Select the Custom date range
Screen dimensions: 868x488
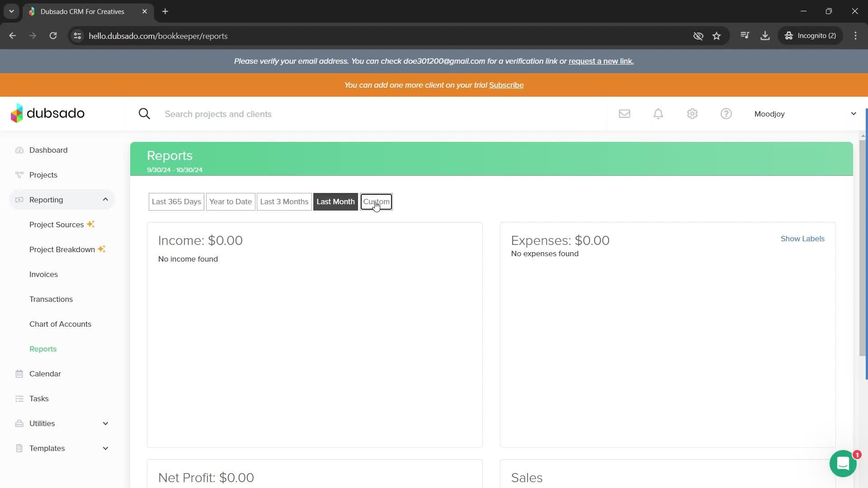click(x=376, y=202)
